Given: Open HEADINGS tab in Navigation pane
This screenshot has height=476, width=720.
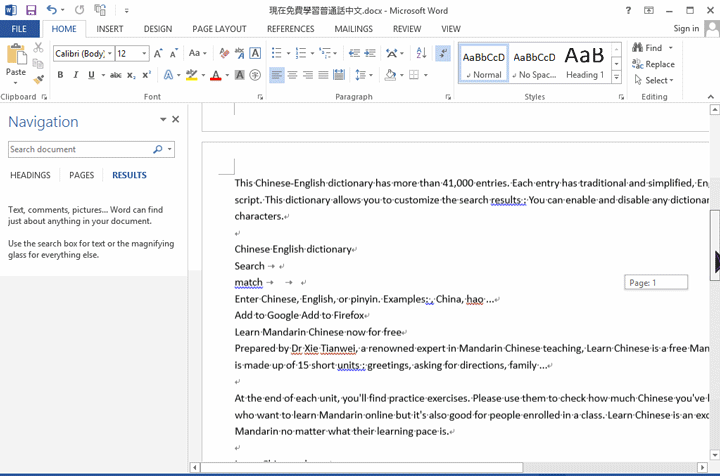Looking at the screenshot, I should pos(30,175).
